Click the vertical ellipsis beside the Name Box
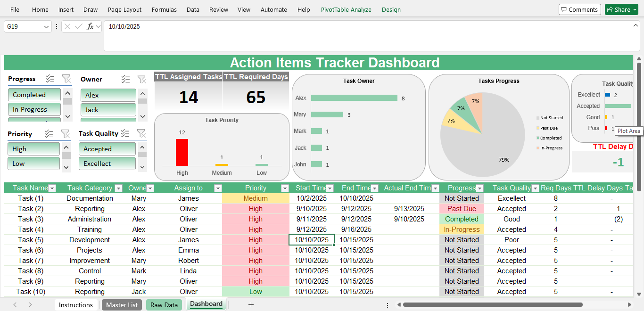 [x=56, y=26]
